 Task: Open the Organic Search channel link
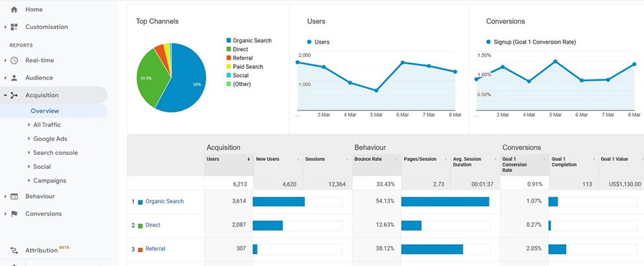(164, 201)
